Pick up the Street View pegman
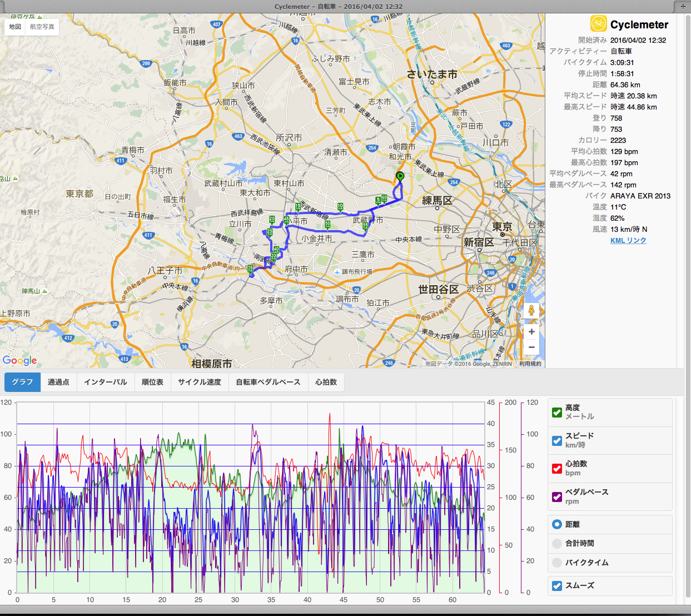This screenshot has width=691, height=616. tap(531, 310)
